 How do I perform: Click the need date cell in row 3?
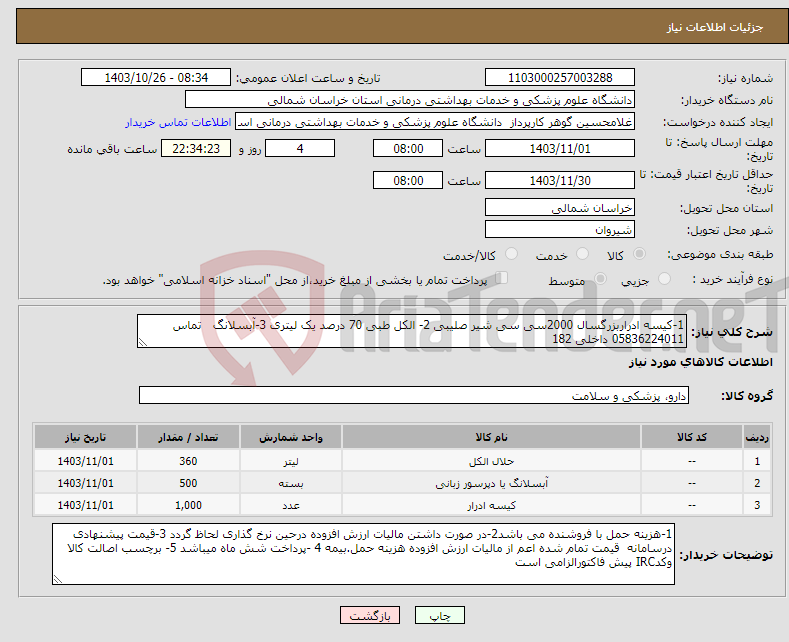[x=85, y=505]
